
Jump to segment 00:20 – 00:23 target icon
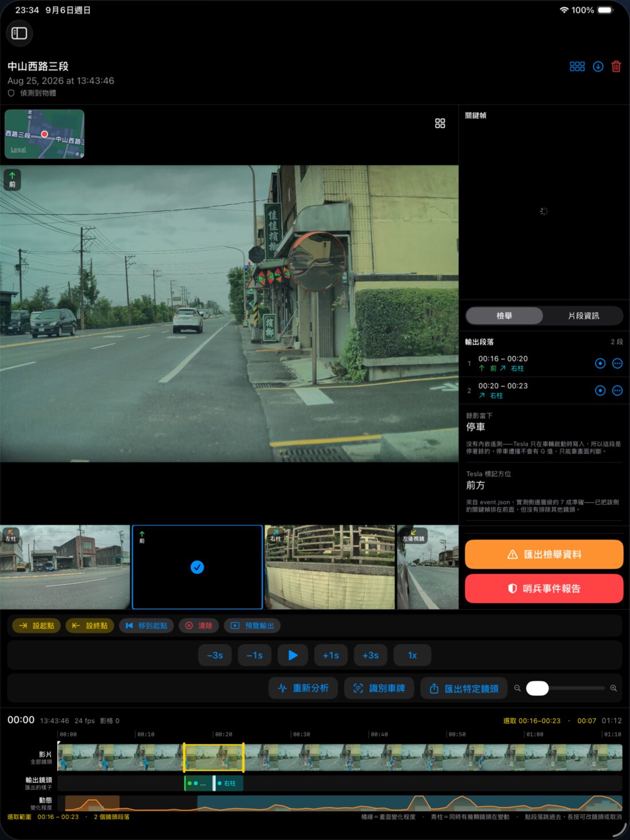coord(600,391)
